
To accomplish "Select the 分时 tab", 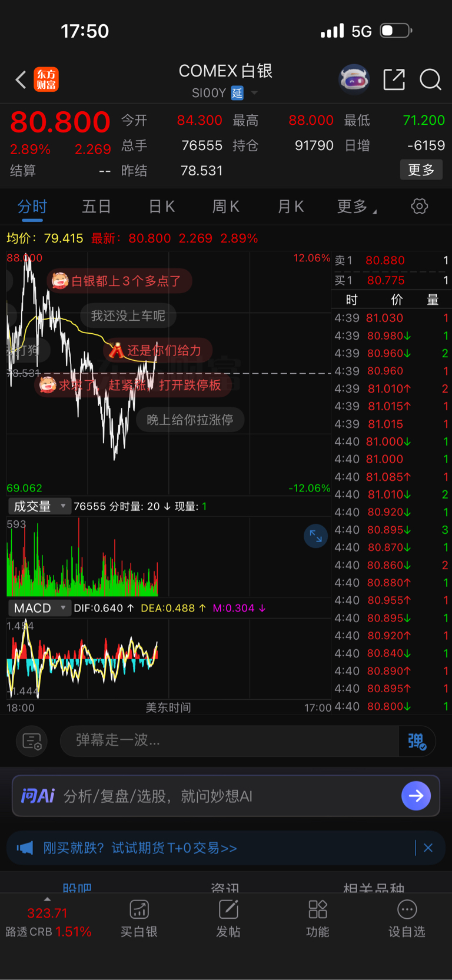I will (32, 207).
